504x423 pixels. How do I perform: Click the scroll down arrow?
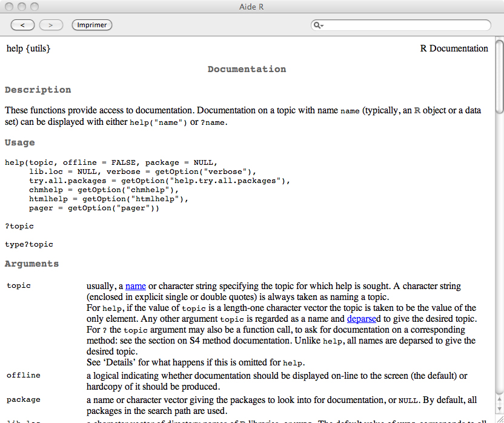click(499, 408)
